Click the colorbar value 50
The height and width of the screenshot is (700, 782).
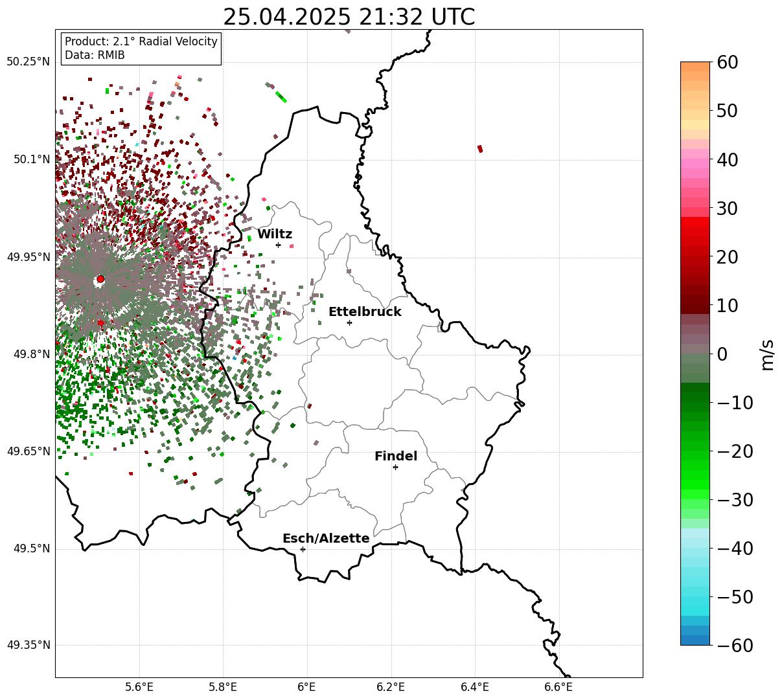click(x=728, y=111)
